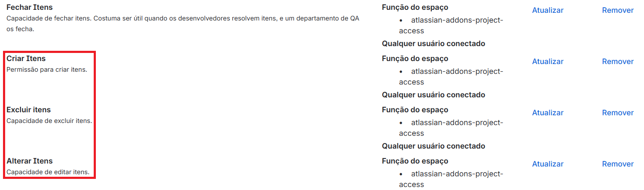Screen dimensions: 644x190
Task: Click Atualizar for the Fechar Itens permission
Action: click(x=547, y=10)
